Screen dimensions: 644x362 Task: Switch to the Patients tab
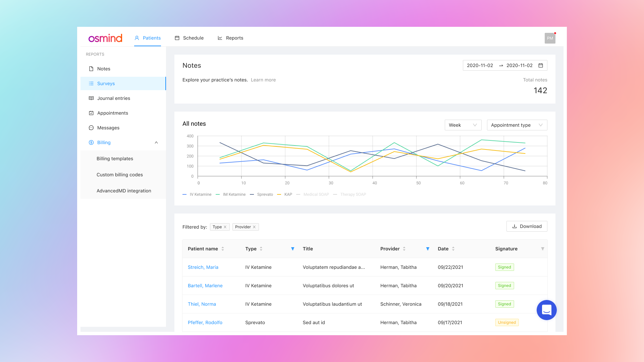(x=148, y=38)
